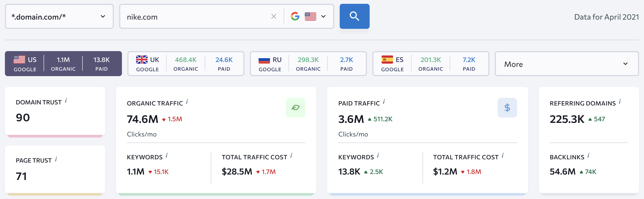Click the $1.2M paid traffic cost
Image resolution: width=644 pixels, height=199 pixels.
445,172
